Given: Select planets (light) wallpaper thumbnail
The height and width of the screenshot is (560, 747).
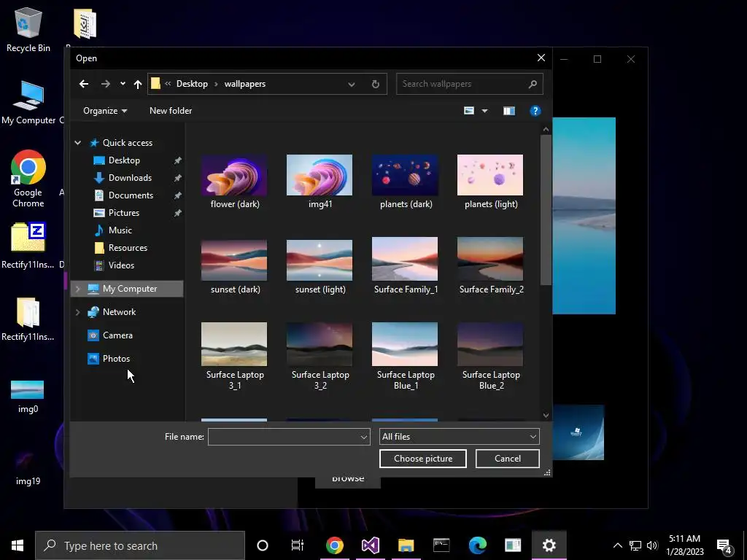Looking at the screenshot, I should tap(490, 175).
